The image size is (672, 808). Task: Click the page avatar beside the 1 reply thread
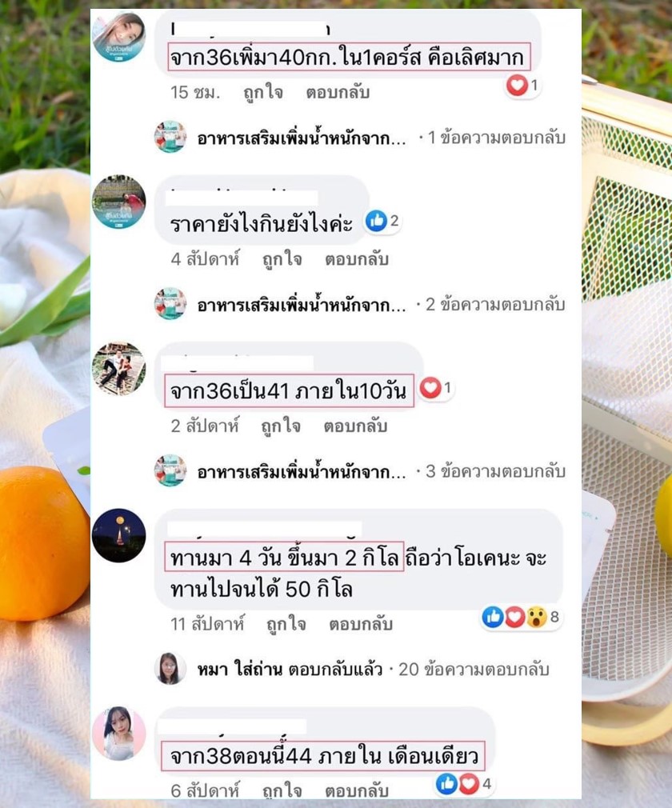(x=170, y=137)
